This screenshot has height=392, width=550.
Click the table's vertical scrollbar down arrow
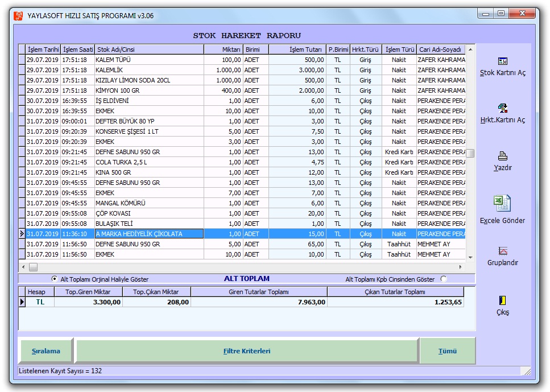pyautogui.click(x=470, y=257)
